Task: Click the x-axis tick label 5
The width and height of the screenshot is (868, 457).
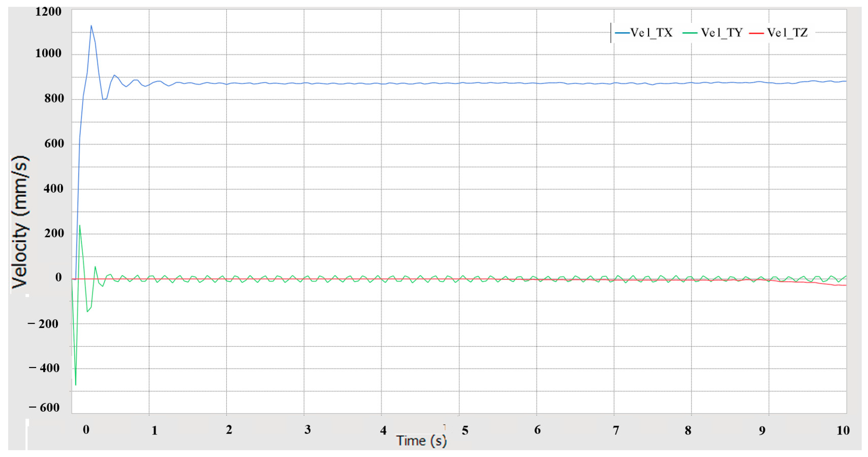Action: tap(465, 430)
